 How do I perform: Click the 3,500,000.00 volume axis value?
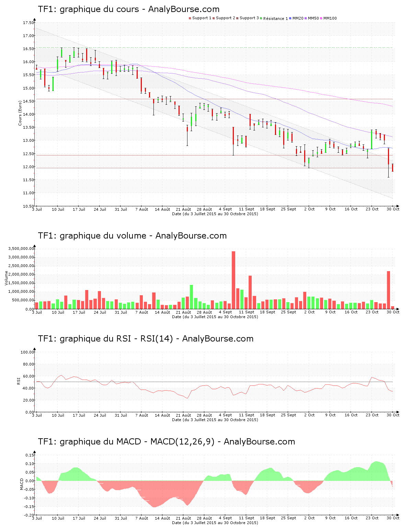tap(21, 248)
